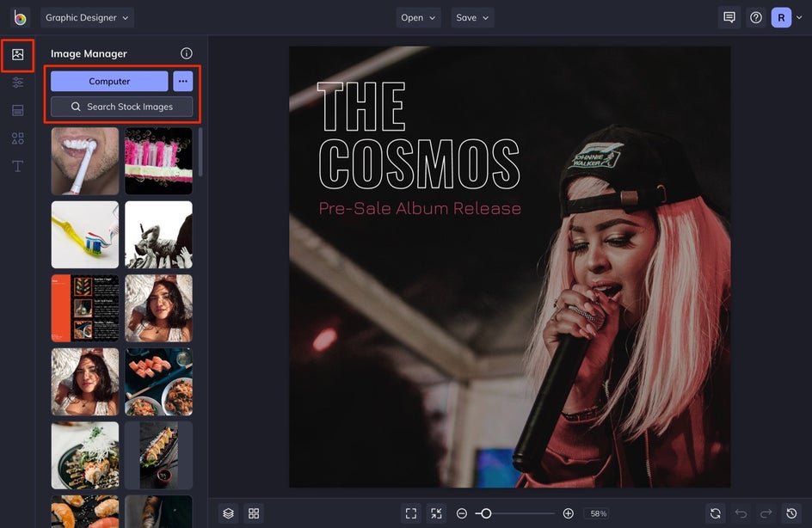Click the three-dots more upload options button

(x=183, y=82)
